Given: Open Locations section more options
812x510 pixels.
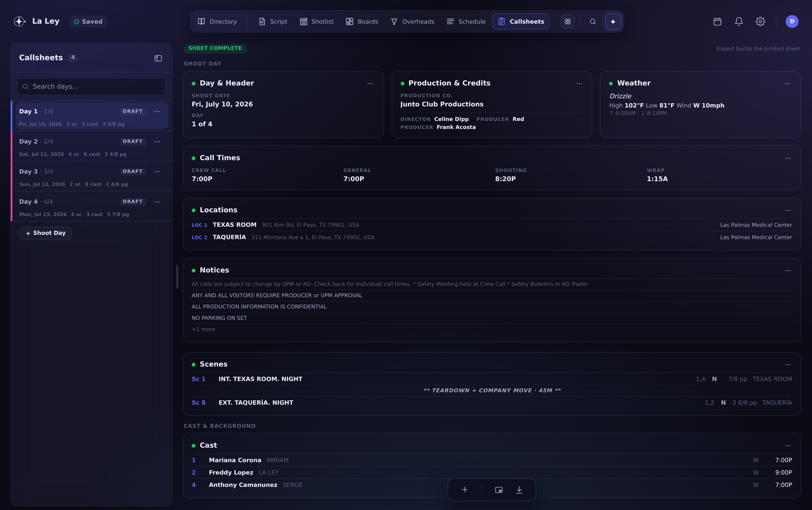Looking at the screenshot, I should tap(788, 210).
